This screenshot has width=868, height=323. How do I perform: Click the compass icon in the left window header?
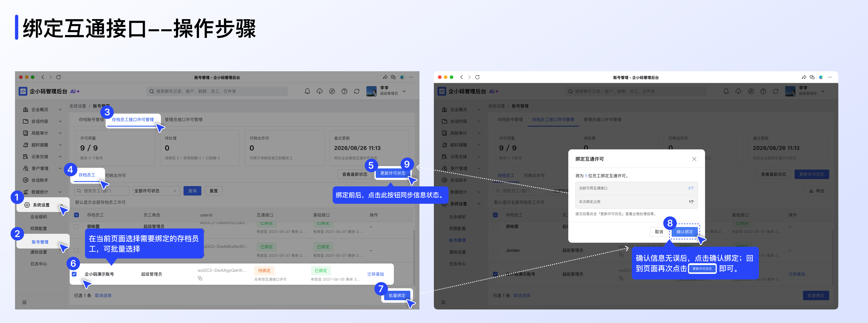[x=332, y=91]
